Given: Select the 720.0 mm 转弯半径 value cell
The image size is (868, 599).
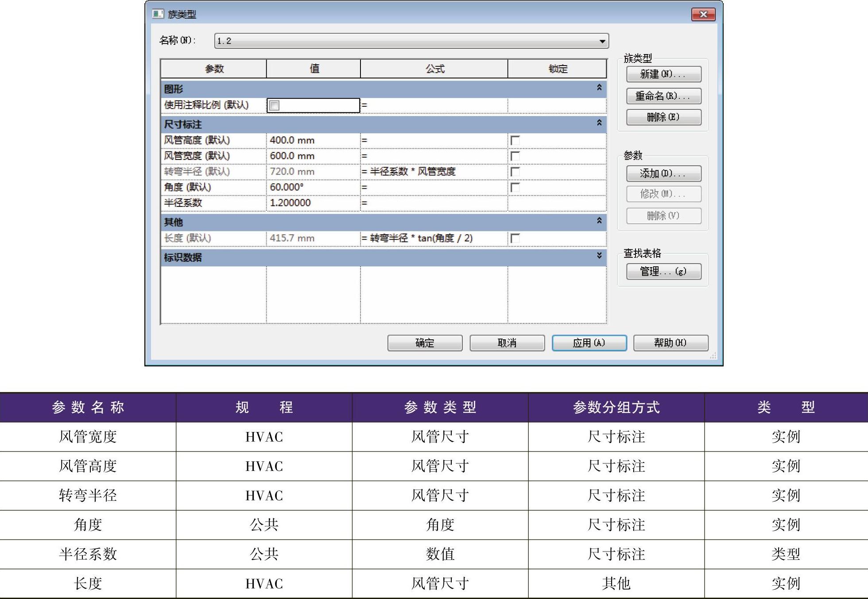Looking at the screenshot, I should click(313, 171).
